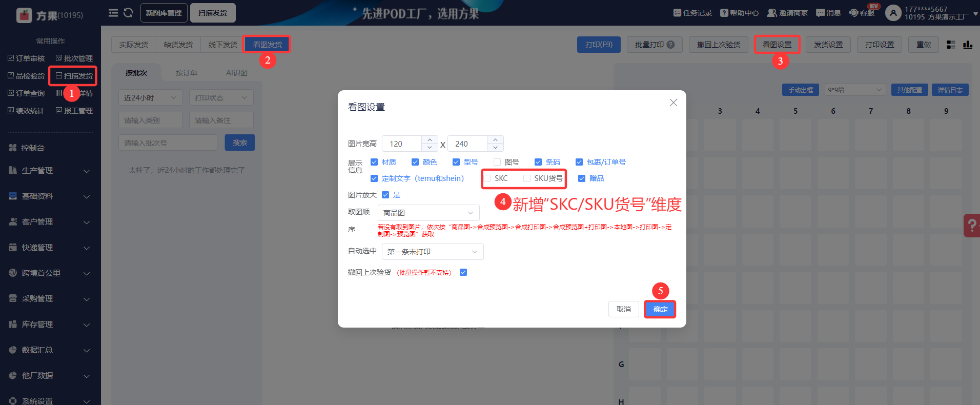Viewport: 980px width, 405px height.
Task: Open 9*9墙 wall size dropdown
Action: [855, 90]
